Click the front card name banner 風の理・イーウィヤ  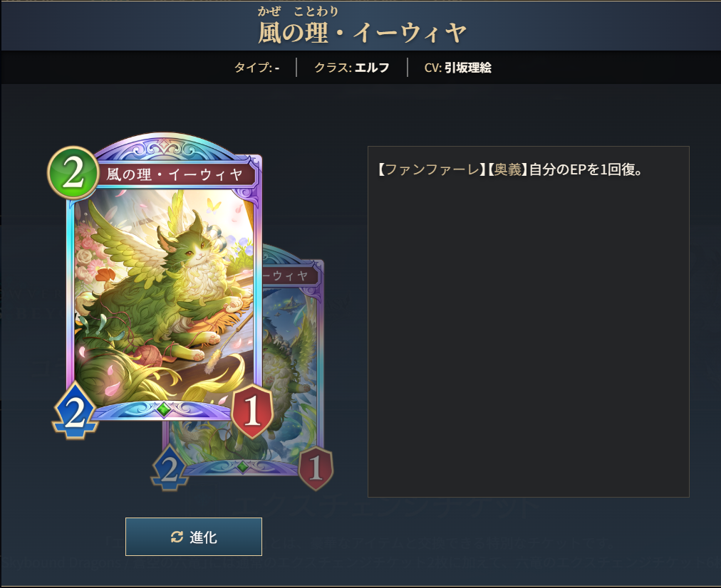[x=175, y=174]
